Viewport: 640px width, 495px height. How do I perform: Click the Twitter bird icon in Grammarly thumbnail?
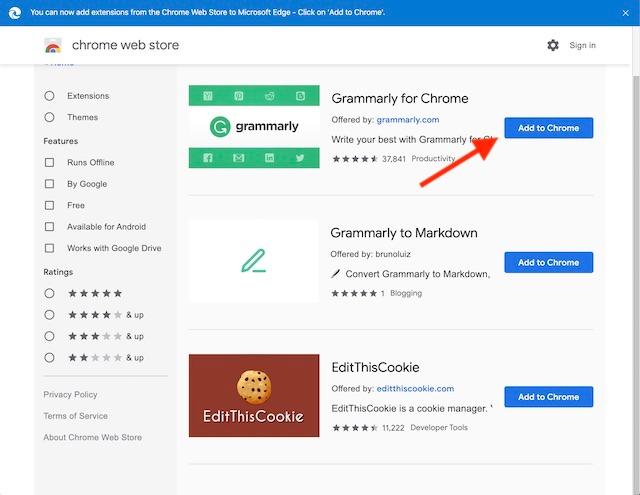[x=300, y=158]
